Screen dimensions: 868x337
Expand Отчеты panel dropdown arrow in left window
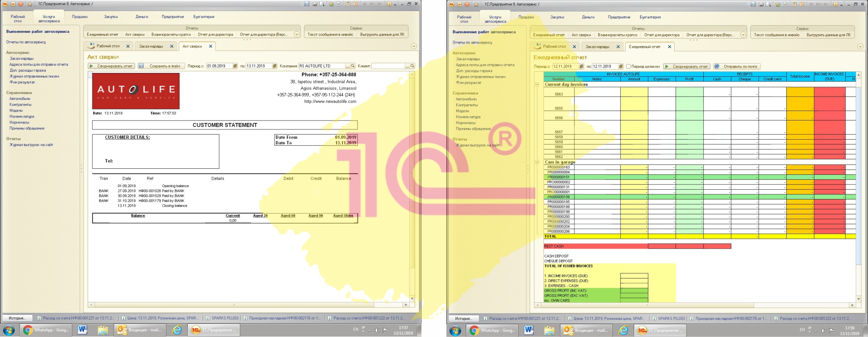tap(296, 35)
